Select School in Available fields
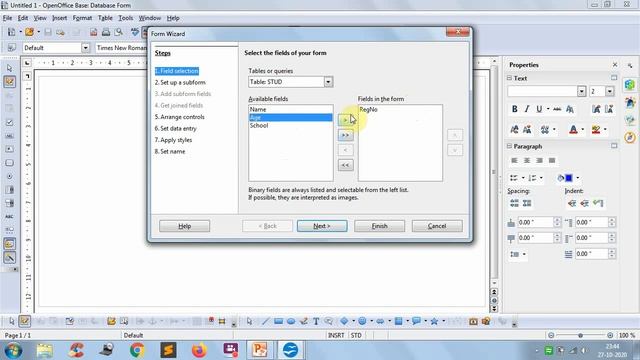 (x=290, y=125)
